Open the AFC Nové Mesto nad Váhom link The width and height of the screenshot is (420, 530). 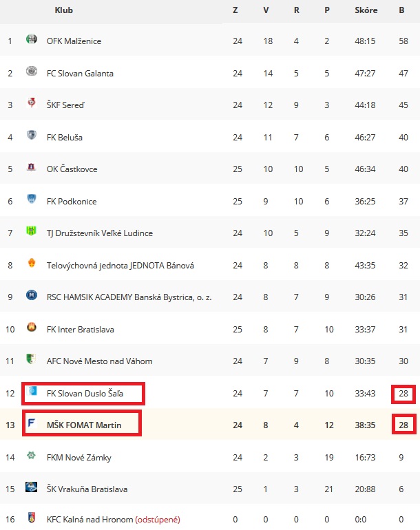click(x=99, y=361)
